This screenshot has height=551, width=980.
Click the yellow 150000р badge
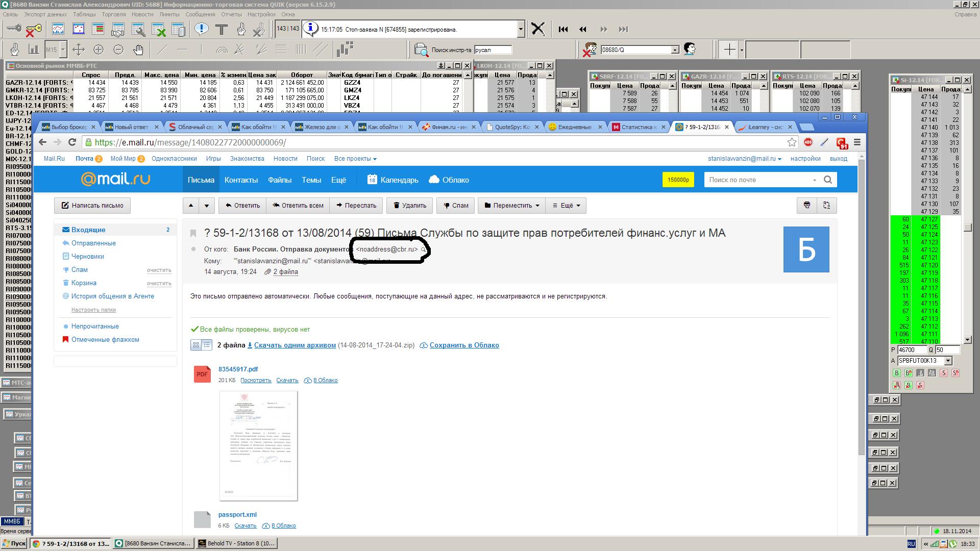pyautogui.click(x=678, y=180)
